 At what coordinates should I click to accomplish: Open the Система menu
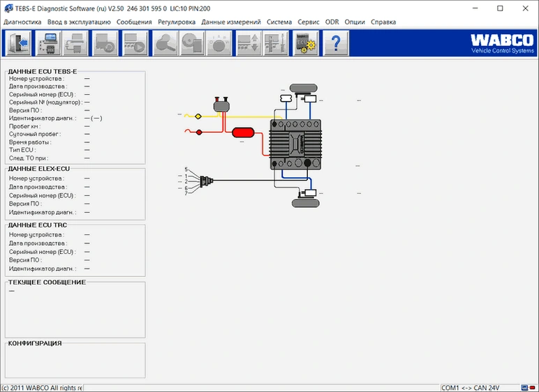click(279, 22)
